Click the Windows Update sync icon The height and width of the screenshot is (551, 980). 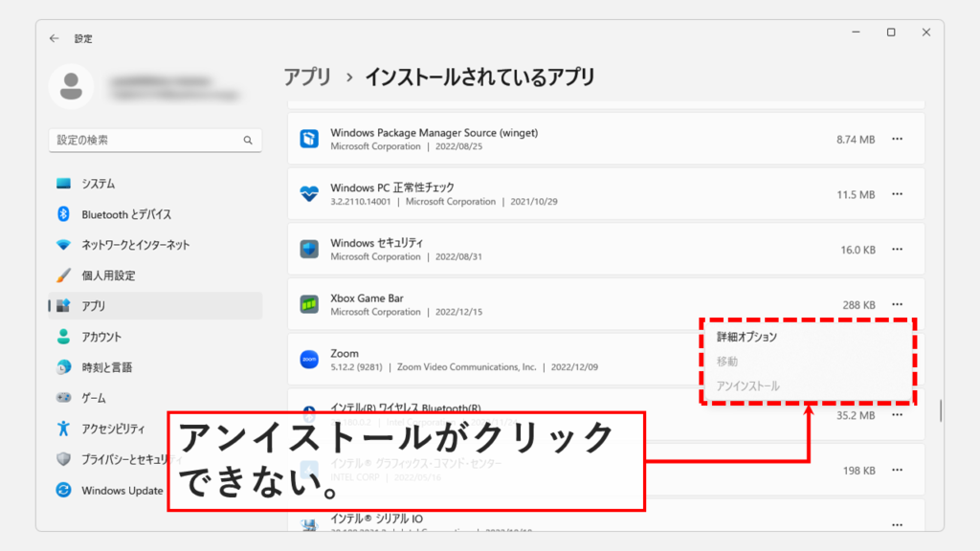(63, 491)
